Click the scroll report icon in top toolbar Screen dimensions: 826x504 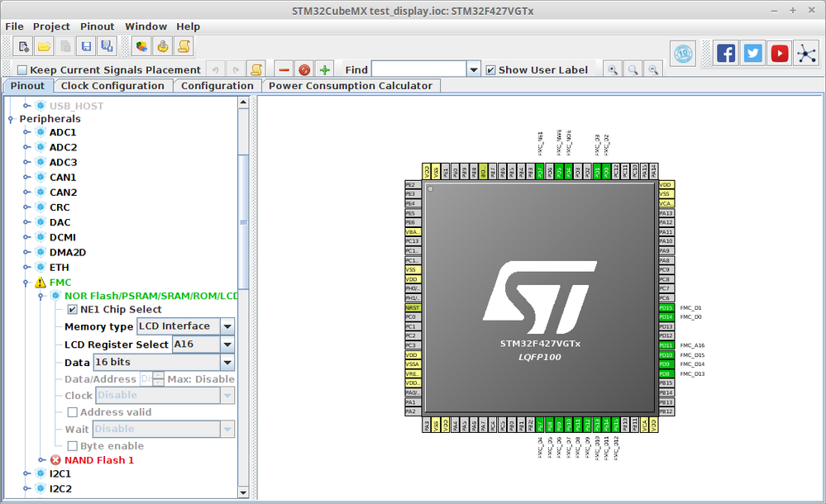[184, 47]
